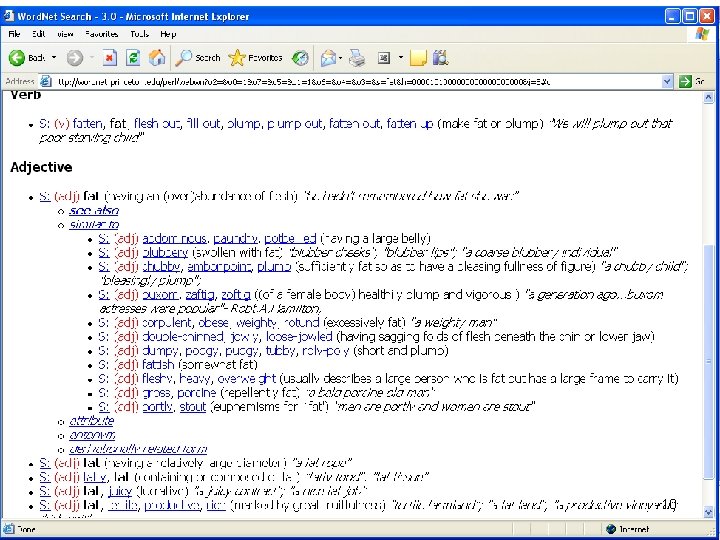Open the View menu
Viewport: 720px width, 540px height.
[65, 34]
